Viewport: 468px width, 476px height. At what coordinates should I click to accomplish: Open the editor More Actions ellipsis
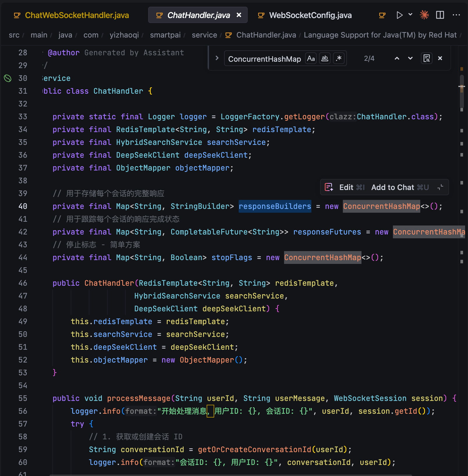(x=456, y=15)
